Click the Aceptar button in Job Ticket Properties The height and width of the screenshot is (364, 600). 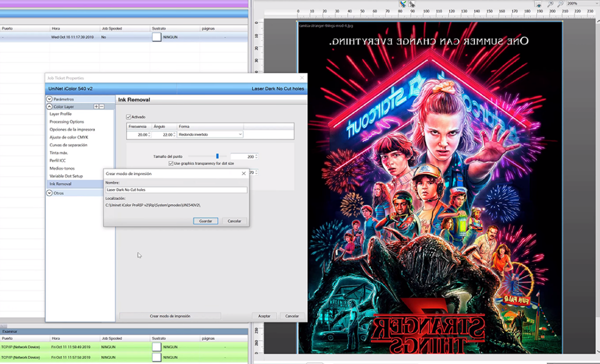tap(264, 316)
